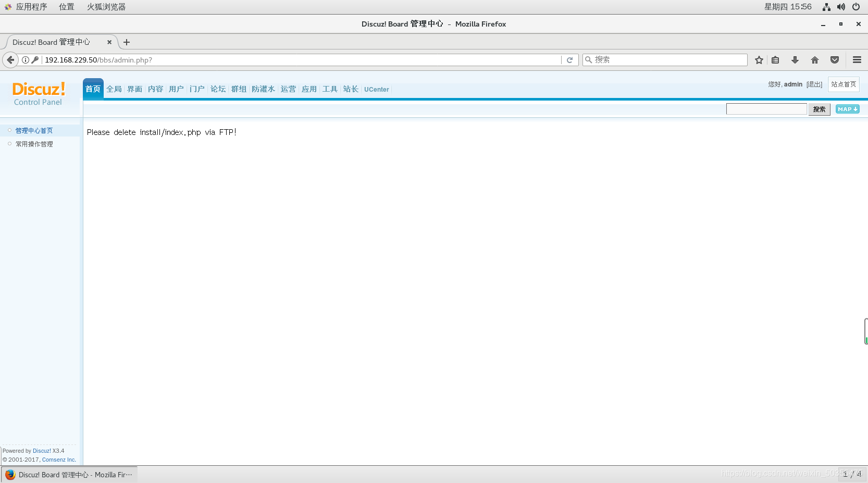Switch to the 工具 tab
The height and width of the screenshot is (483, 868).
330,89
